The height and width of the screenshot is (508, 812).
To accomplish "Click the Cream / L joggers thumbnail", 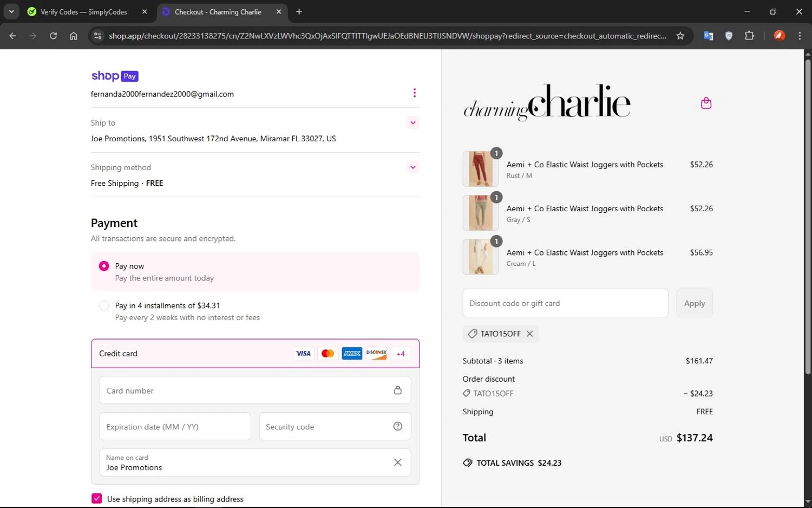I will point(480,257).
